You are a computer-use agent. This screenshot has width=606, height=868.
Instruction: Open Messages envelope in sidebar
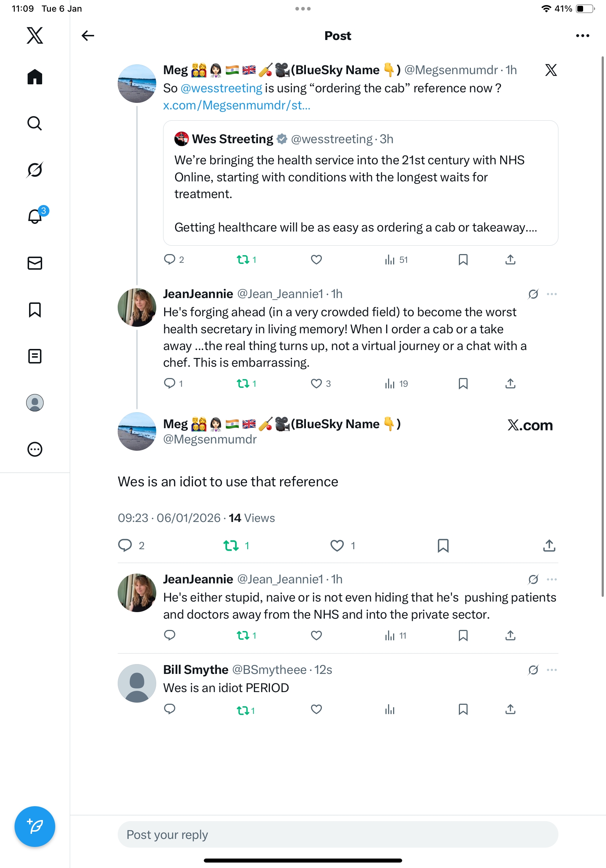tap(35, 263)
